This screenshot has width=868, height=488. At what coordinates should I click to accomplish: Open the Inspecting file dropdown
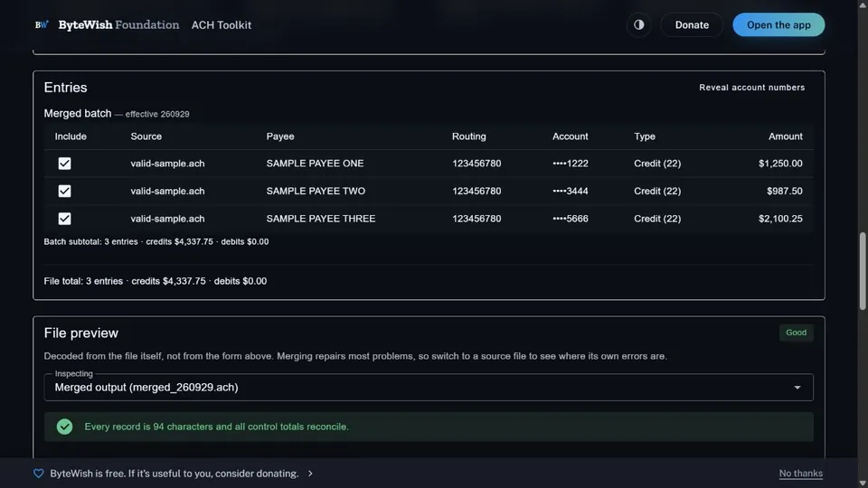tap(429, 388)
